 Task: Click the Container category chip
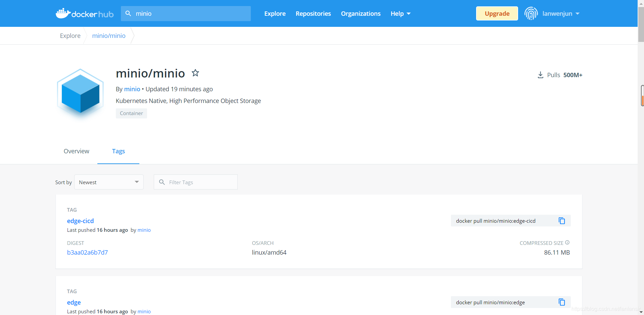pos(131,113)
